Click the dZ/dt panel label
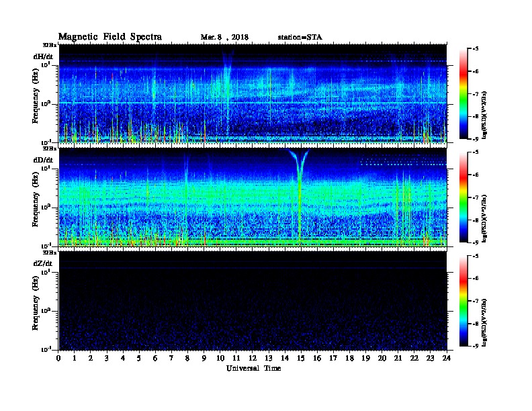This screenshot has width=532, height=411. click(43, 263)
